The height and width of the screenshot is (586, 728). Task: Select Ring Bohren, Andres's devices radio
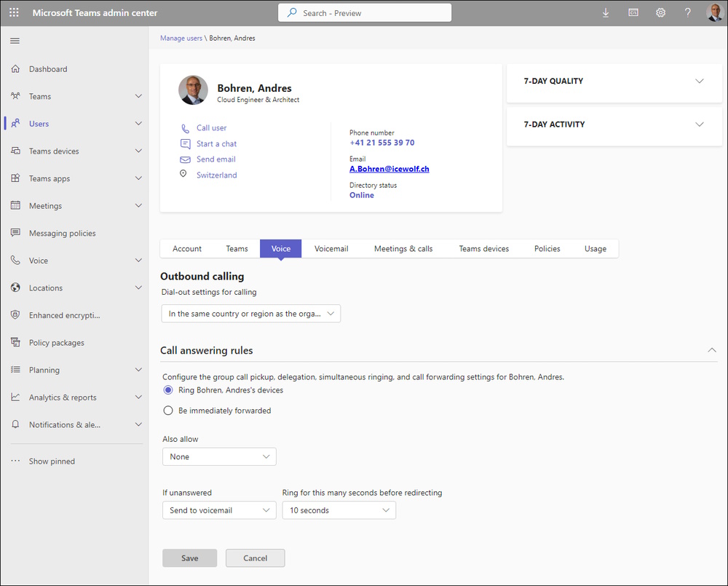[x=168, y=390]
